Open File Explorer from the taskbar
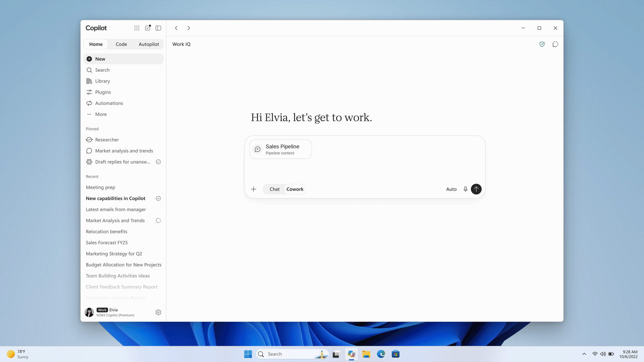The height and width of the screenshot is (362, 644). [x=366, y=354]
